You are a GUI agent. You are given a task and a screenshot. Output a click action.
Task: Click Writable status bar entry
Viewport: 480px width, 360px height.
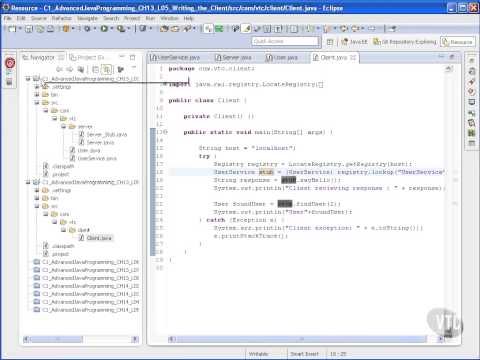pos(258,354)
